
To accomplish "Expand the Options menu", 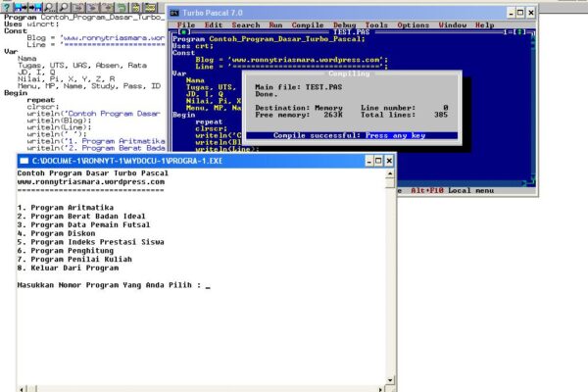I will click(413, 24).
